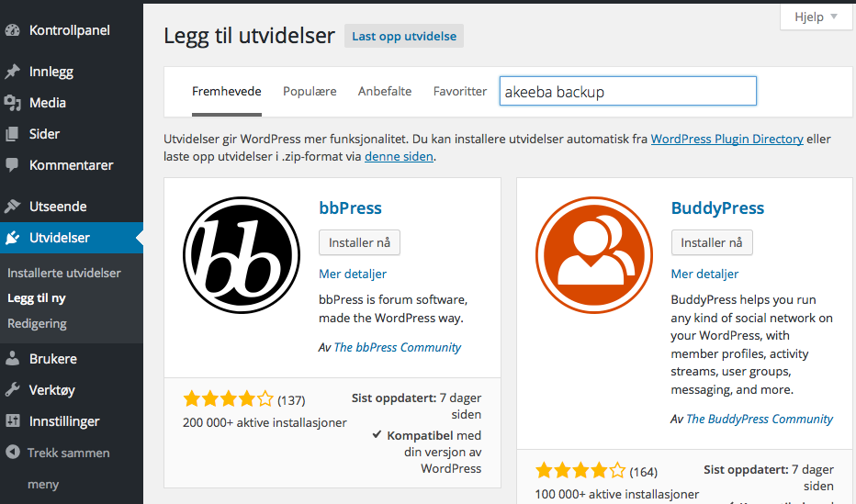The height and width of the screenshot is (504, 856).
Task: Open the WordPress Plugin Directory link
Action: pyautogui.click(x=726, y=140)
